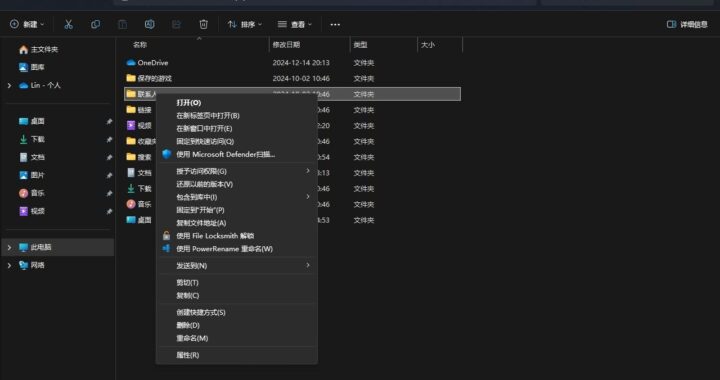
Task: Click the pin icon beside sidebar 下载
Action: [109, 140]
